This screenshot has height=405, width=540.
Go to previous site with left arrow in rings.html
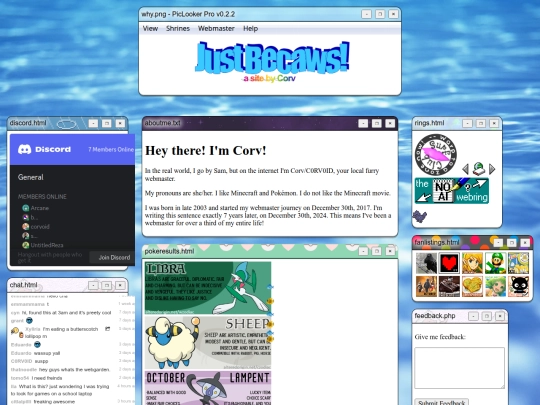[x=465, y=169]
